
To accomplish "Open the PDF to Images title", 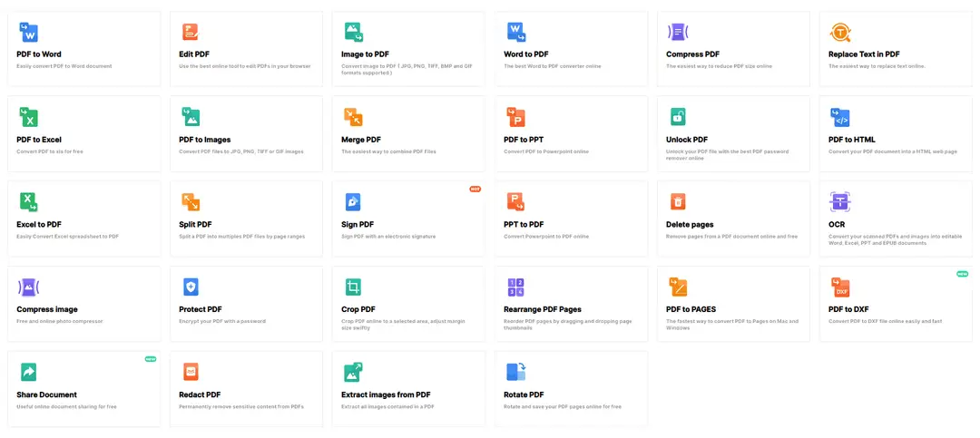I will tap(204, 140).
